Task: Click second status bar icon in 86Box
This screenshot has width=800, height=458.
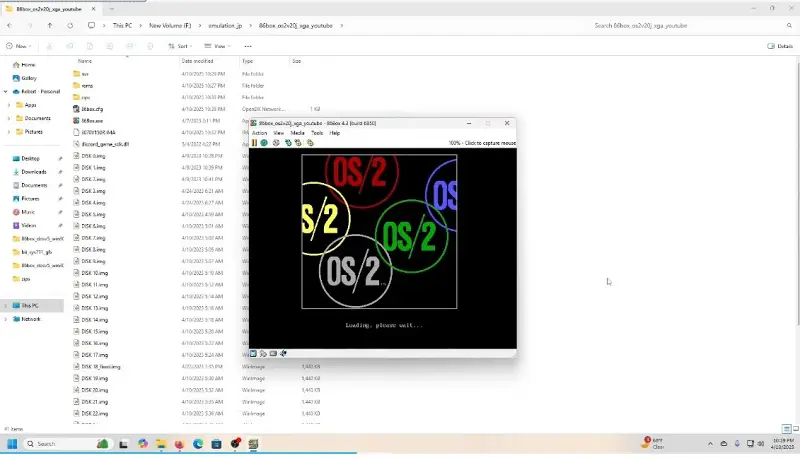Action: 263,353
